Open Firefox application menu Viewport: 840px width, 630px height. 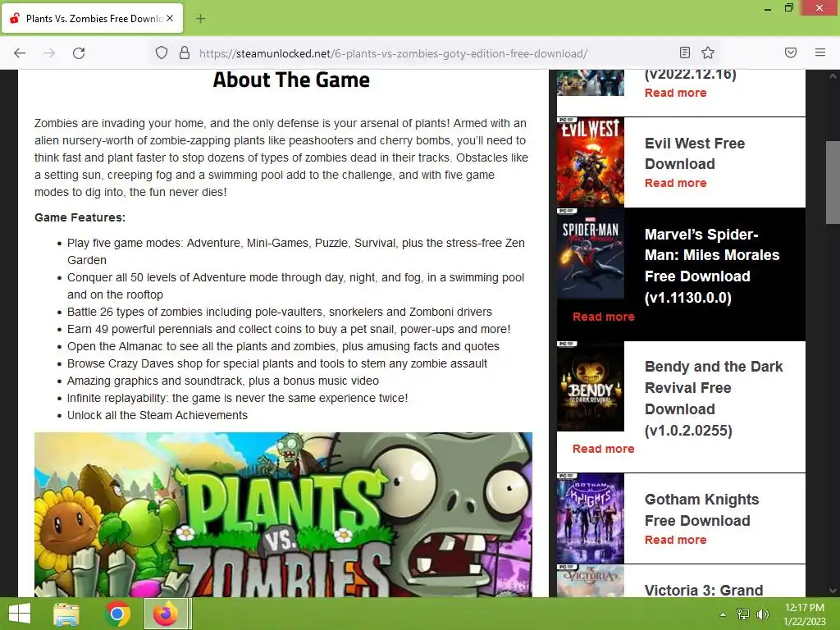pyautogui.click(x=820, y=52)
